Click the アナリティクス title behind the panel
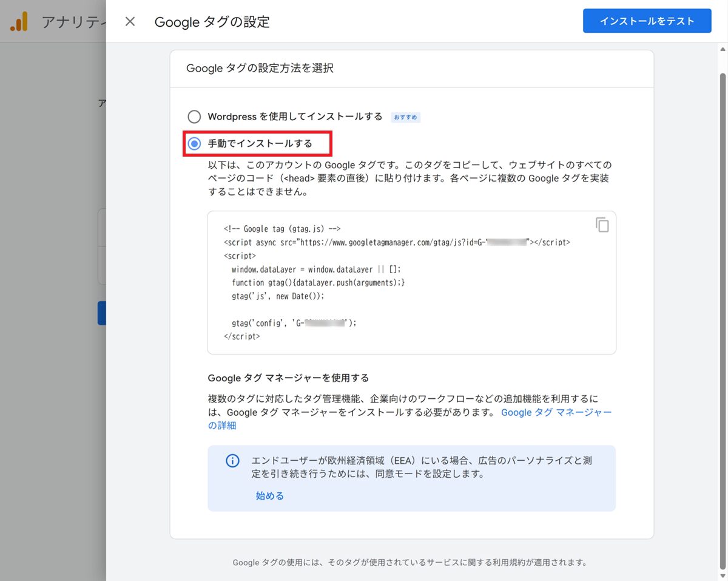Viewport: 728px width, 581px height. [x=73, y=22]
